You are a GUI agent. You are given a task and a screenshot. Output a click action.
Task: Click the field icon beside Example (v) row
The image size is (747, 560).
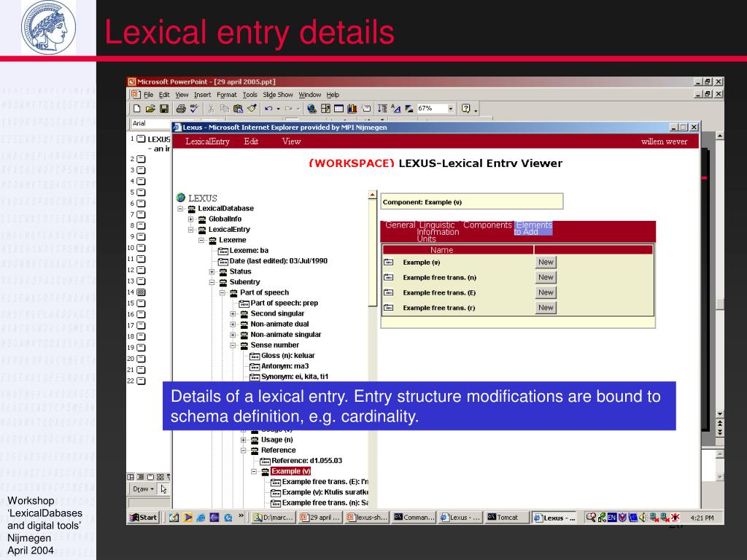click(x=389, y=262)
